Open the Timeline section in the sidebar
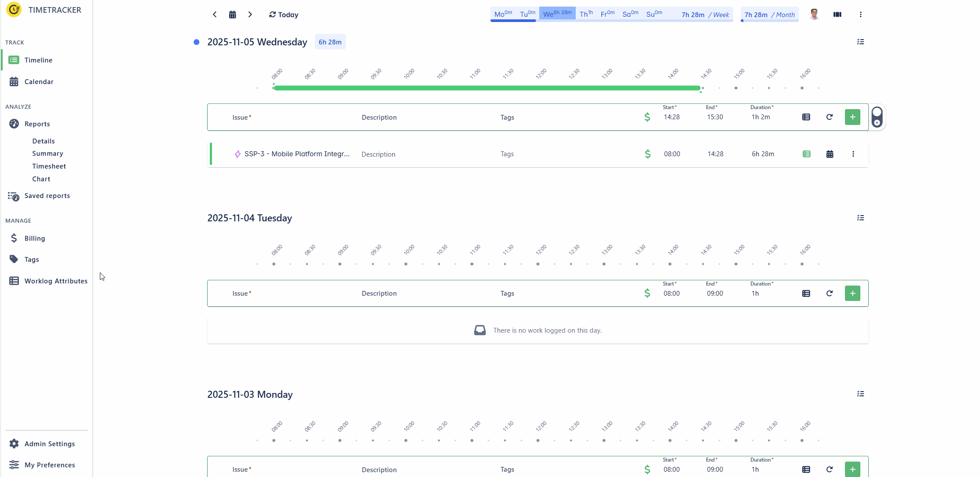The width and height of the screenshot is (980, 477). (38, 60)
